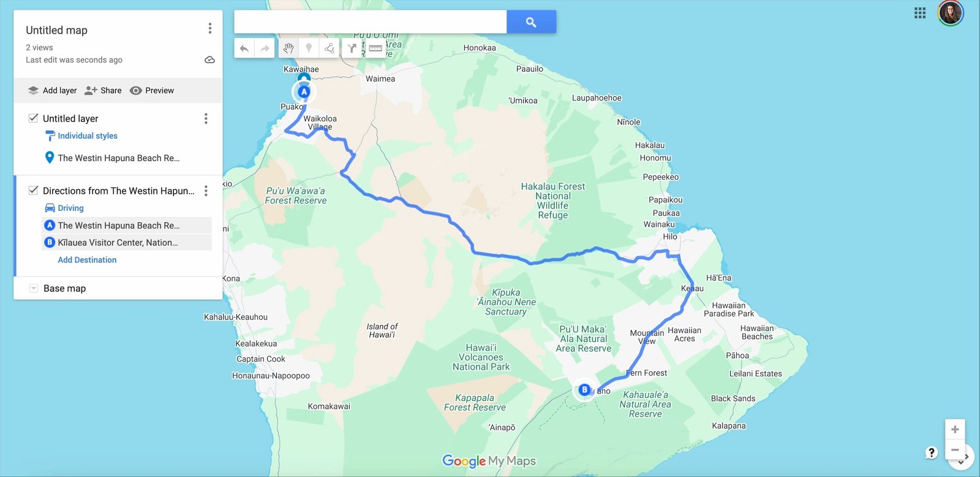Select the Add marker tool
This screenshot has width=980, height=477.
pyautogui.click(x=309, y=48)
